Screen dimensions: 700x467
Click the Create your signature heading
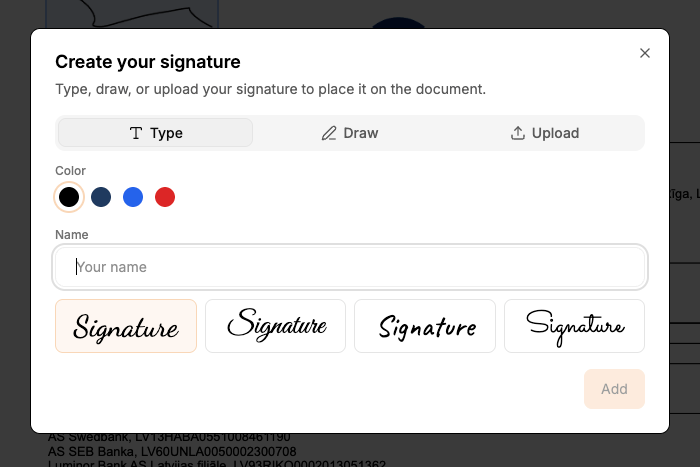[x=147, y=62]
